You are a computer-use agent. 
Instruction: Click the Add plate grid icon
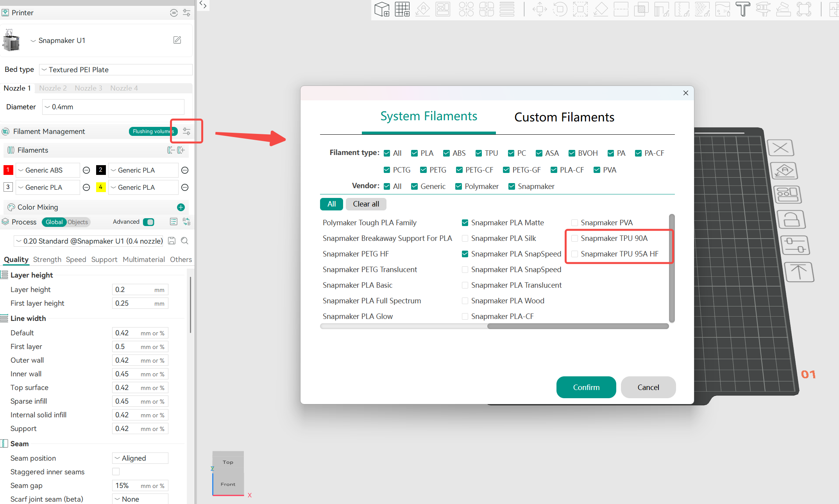[x=402, y=9]
